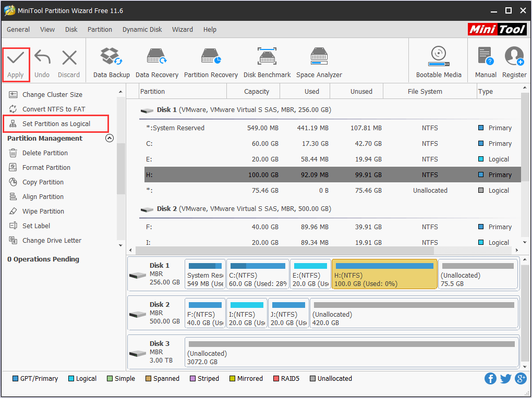Image resolution: width=532 pixels, height=398 pixels.
Task: Select the System Reserved partition row
Action: [x=333, y=128]
